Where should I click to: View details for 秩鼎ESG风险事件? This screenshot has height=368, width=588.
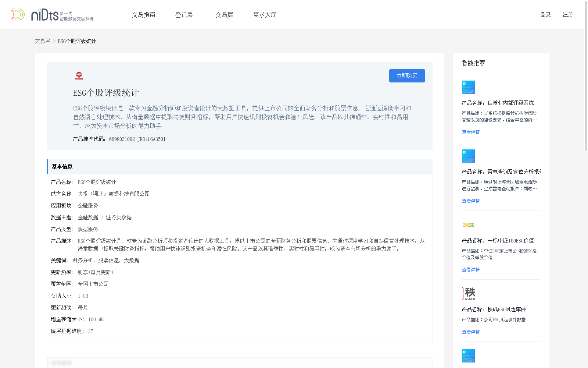coord(471,332)
